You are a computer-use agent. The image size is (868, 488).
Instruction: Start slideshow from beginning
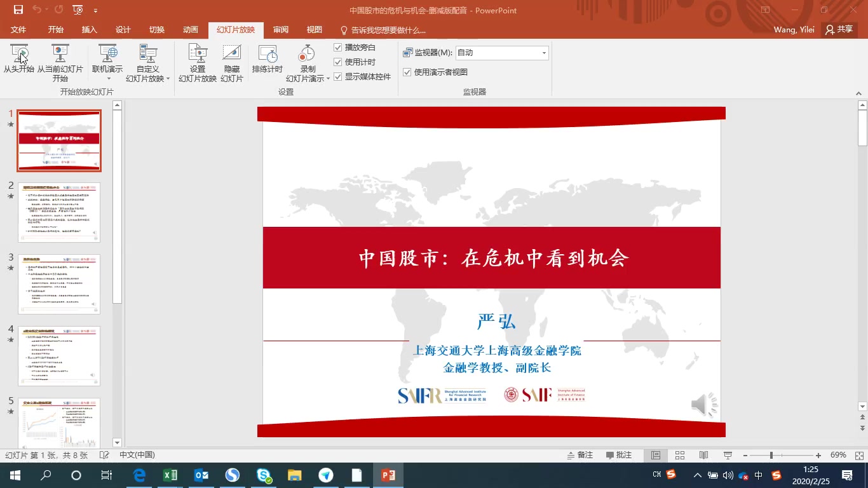(x=19, y=58)
